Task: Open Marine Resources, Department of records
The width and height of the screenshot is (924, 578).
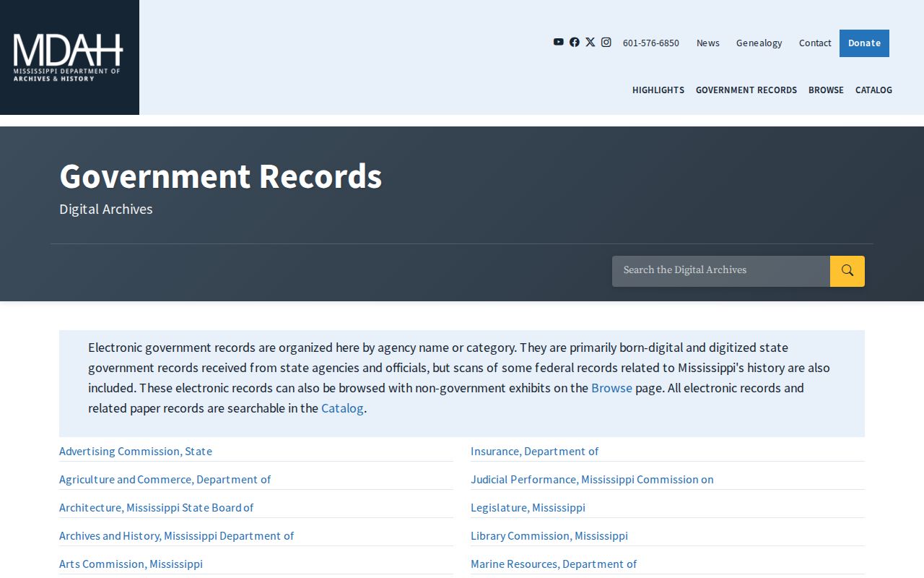Action: point(554,564)
